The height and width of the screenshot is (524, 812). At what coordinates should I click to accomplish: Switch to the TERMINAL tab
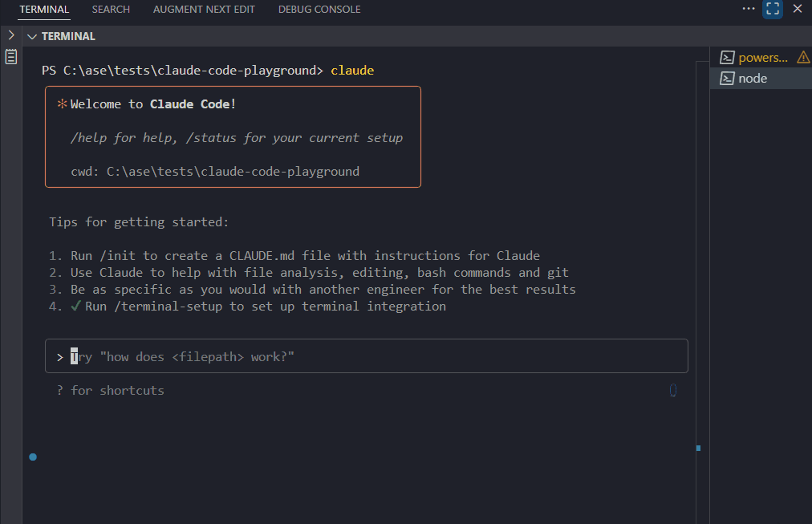click(44, 10)
